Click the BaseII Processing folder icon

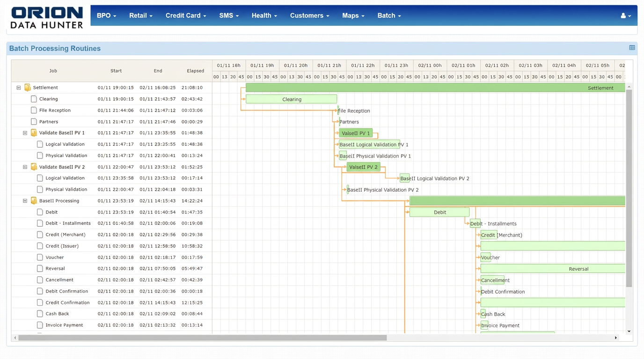(34, 201)
